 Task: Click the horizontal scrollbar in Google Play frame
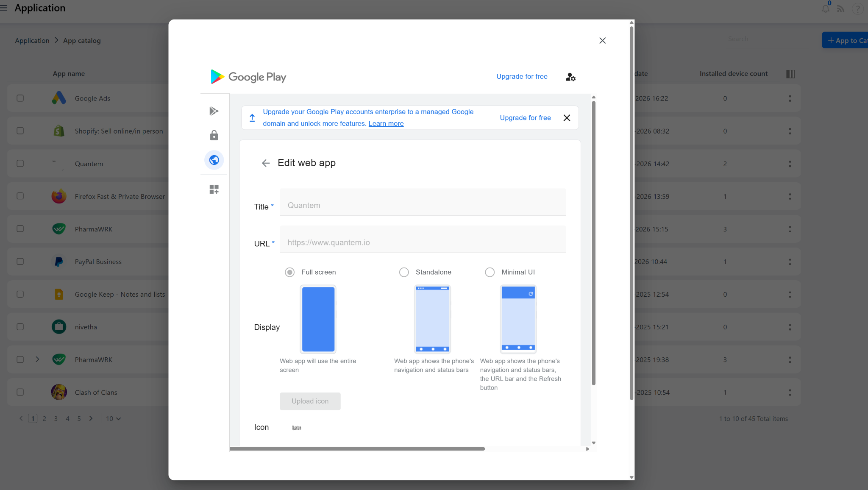coord(357,449)
